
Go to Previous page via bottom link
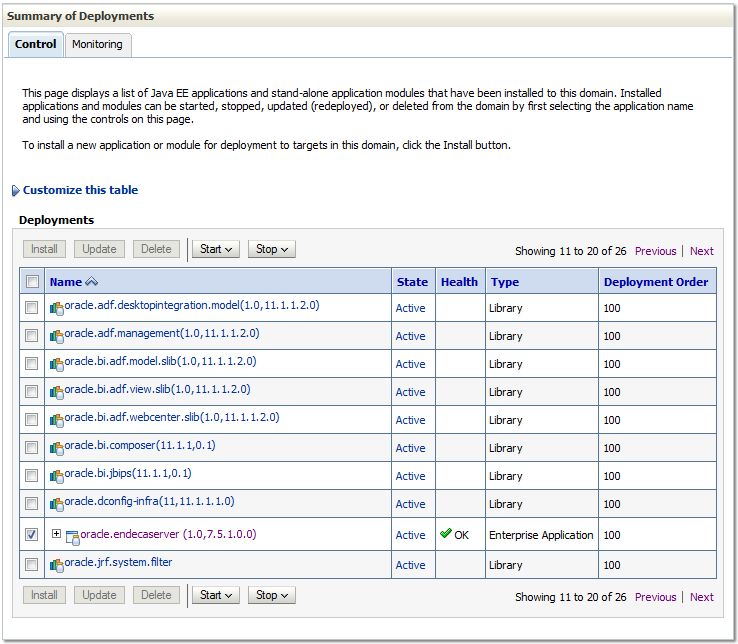tap(655, 597)
